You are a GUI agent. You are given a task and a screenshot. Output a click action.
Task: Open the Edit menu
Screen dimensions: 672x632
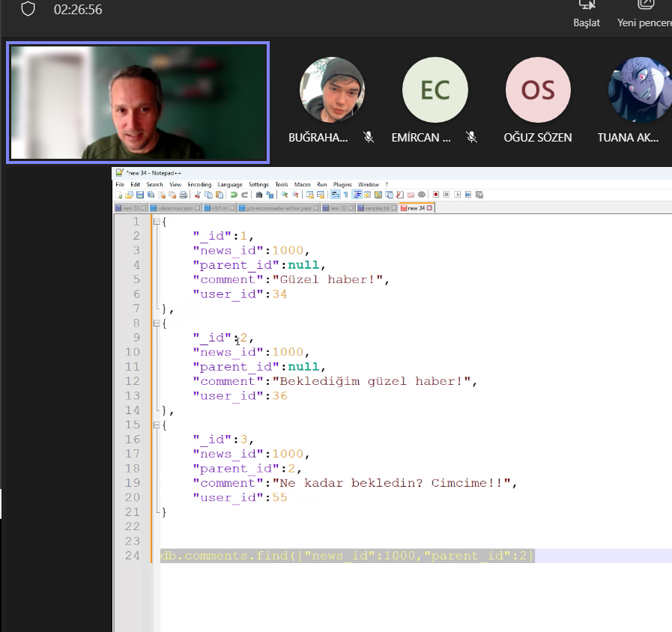(136, 185)
